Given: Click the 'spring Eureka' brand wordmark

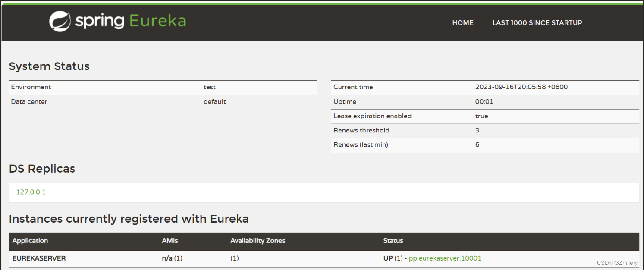Looking at the screenshot, I should 131,22.
